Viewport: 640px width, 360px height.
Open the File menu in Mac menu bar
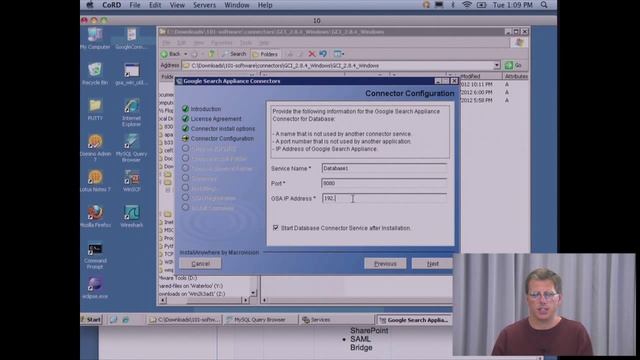pos(135,5)
